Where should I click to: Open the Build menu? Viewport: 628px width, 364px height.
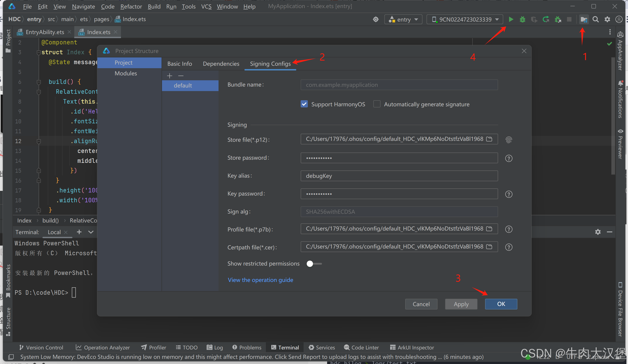[154, 7]
